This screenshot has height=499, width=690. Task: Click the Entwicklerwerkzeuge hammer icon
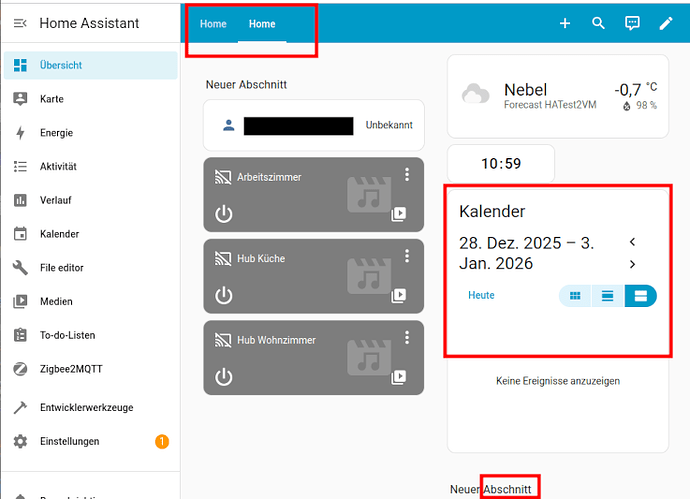click(20, 407)
